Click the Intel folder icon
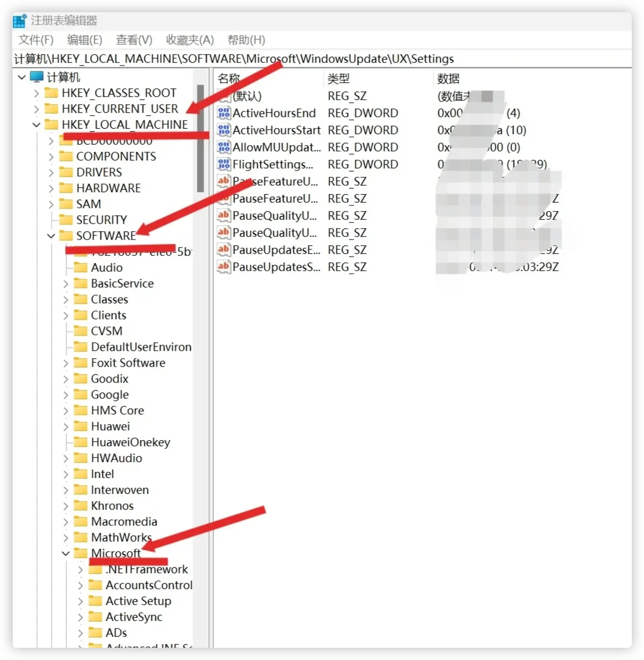The image size is (644, 660). point(80,474)
